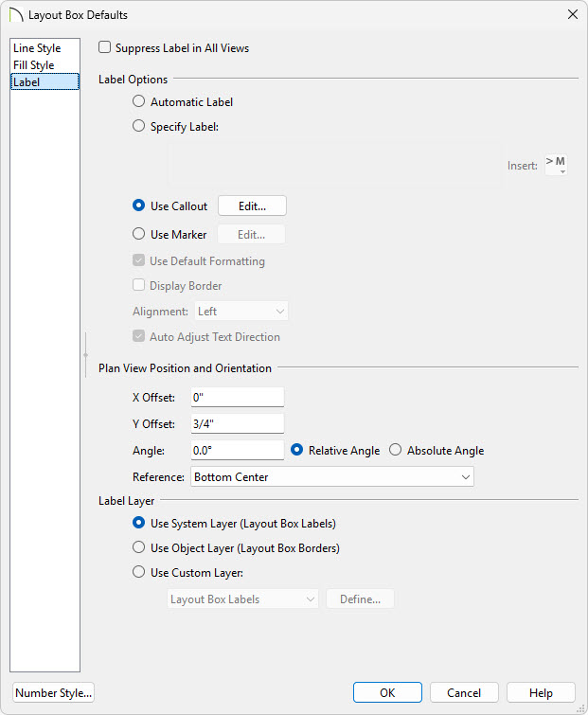588x715 pixels.
Task: Open the Number Style dialog
Action: tap(53, 692)
